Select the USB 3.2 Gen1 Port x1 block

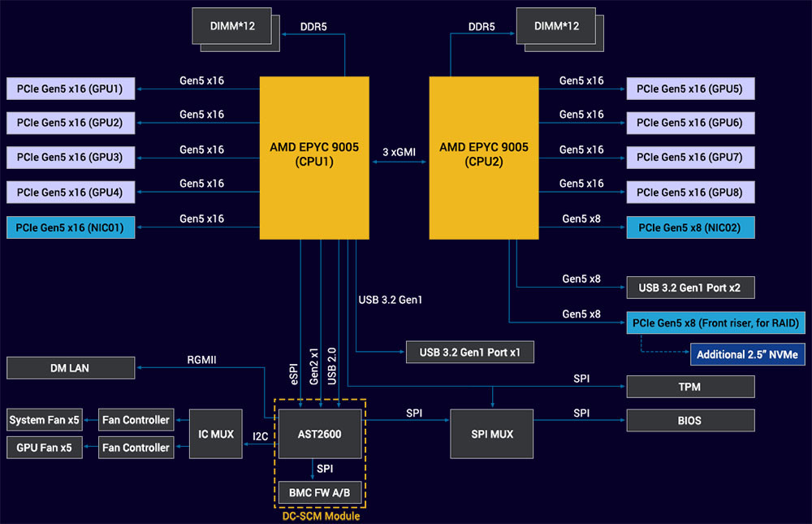tap(469, 352)
